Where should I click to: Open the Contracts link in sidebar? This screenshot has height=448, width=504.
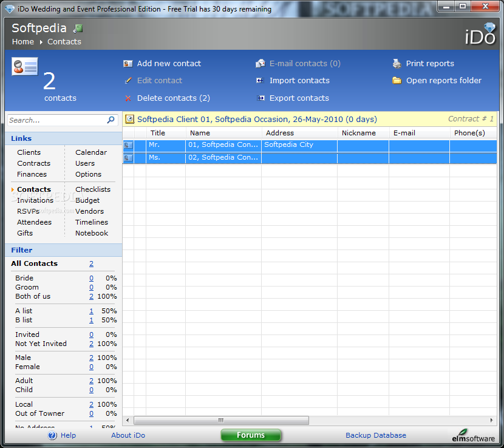coord(34,163)
